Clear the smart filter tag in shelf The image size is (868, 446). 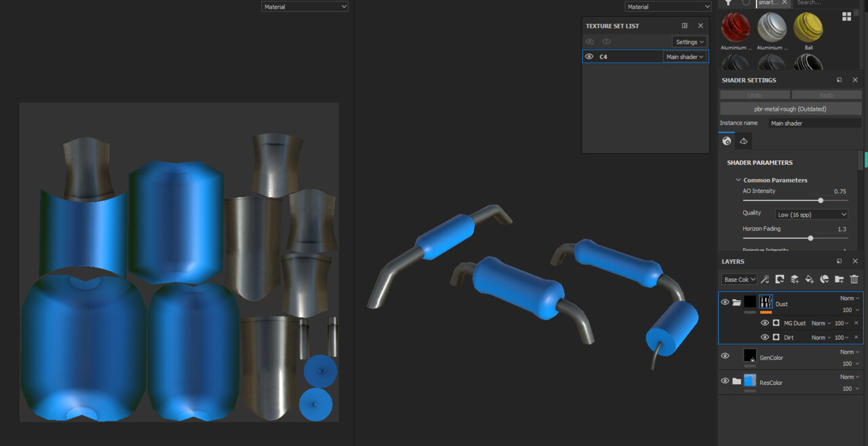point(785,3)
